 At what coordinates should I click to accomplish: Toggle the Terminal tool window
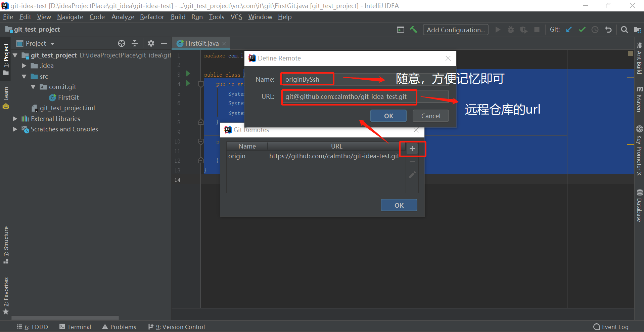(75, 327)
